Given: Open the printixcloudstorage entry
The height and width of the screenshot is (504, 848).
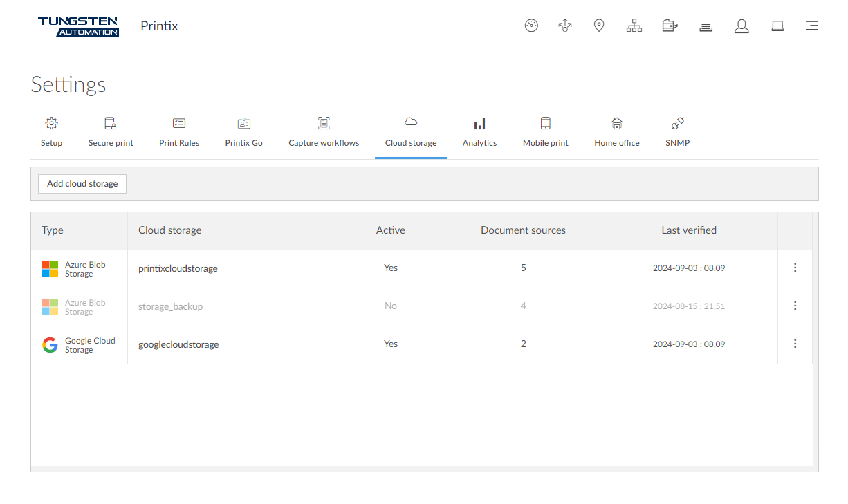Looking at the screenshot, I should tap(178, 268).
